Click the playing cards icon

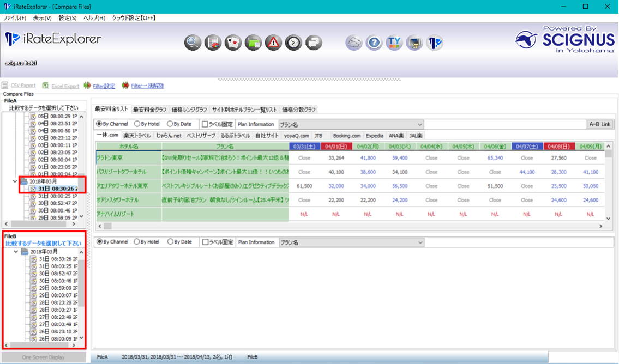coord(233,43)
